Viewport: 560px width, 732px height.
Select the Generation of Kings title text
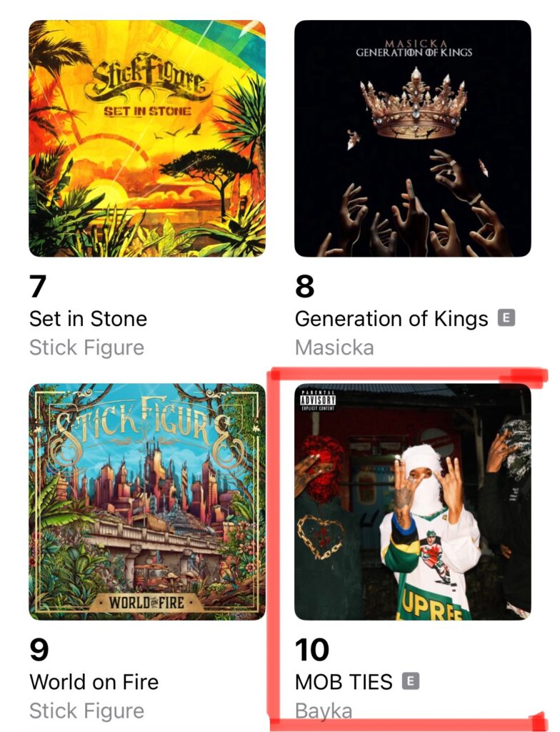pyautogui.click(x=391, y=319)
